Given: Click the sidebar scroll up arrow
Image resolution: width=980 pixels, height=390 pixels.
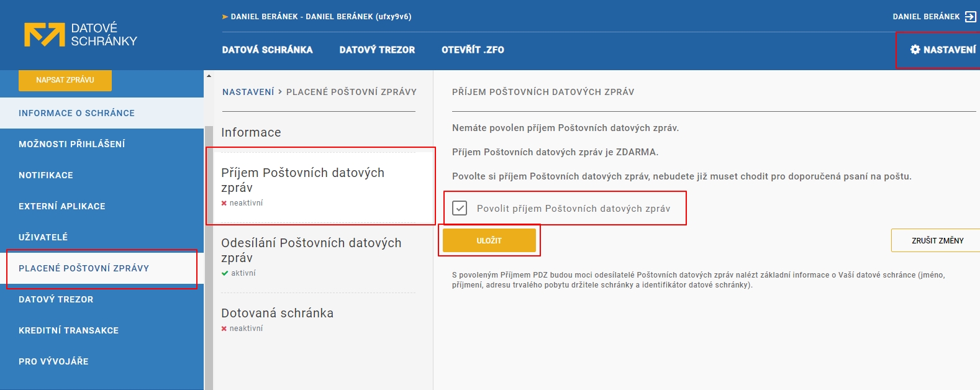Looking at the screenshot, I should 209,76.
